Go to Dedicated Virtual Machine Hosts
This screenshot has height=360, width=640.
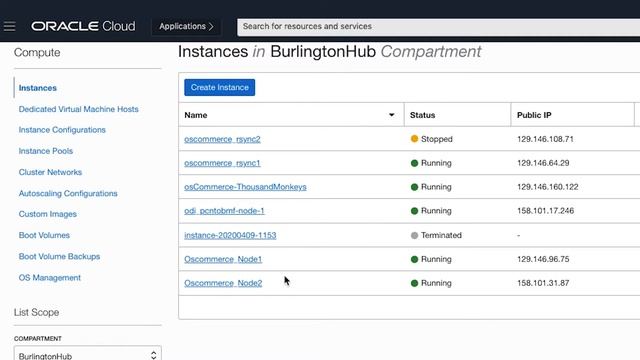click(78, 109)
